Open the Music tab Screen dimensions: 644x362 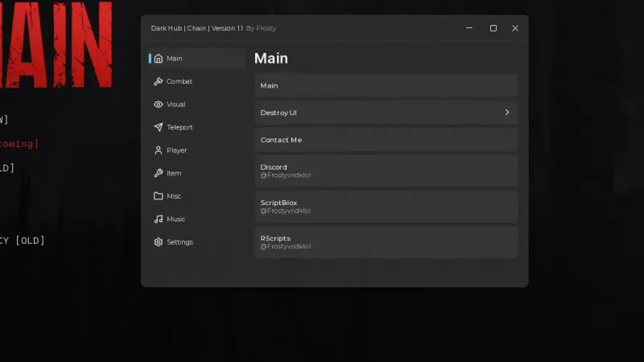[x=175, y=219]
